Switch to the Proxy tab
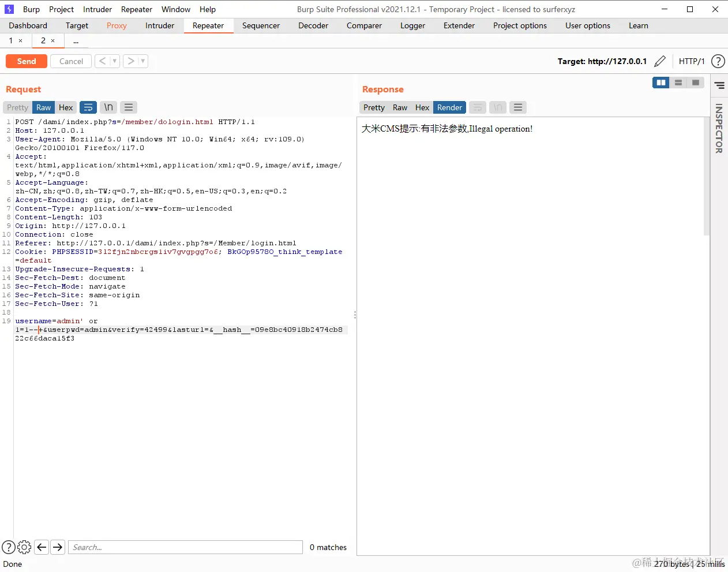 (117, 25)
